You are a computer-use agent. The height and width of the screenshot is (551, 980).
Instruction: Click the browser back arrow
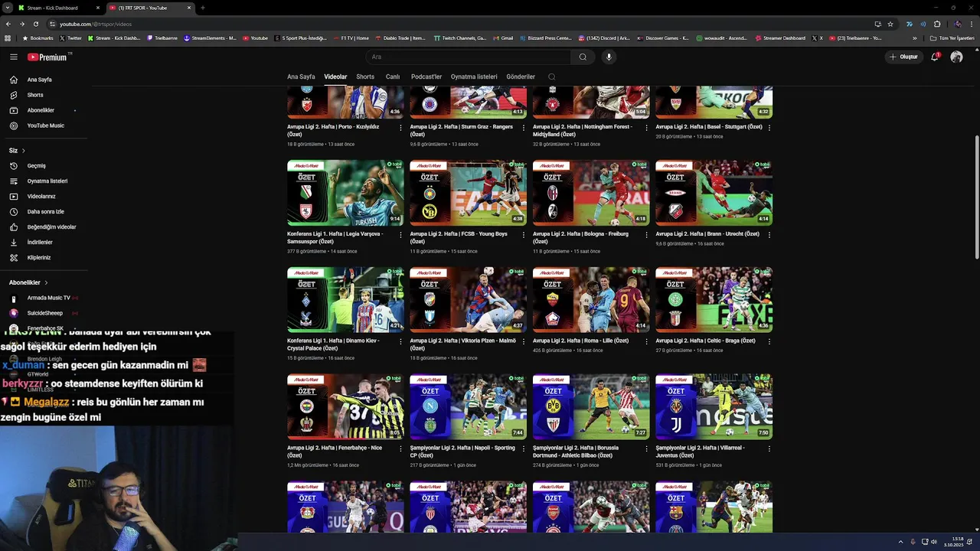point(8,24)
